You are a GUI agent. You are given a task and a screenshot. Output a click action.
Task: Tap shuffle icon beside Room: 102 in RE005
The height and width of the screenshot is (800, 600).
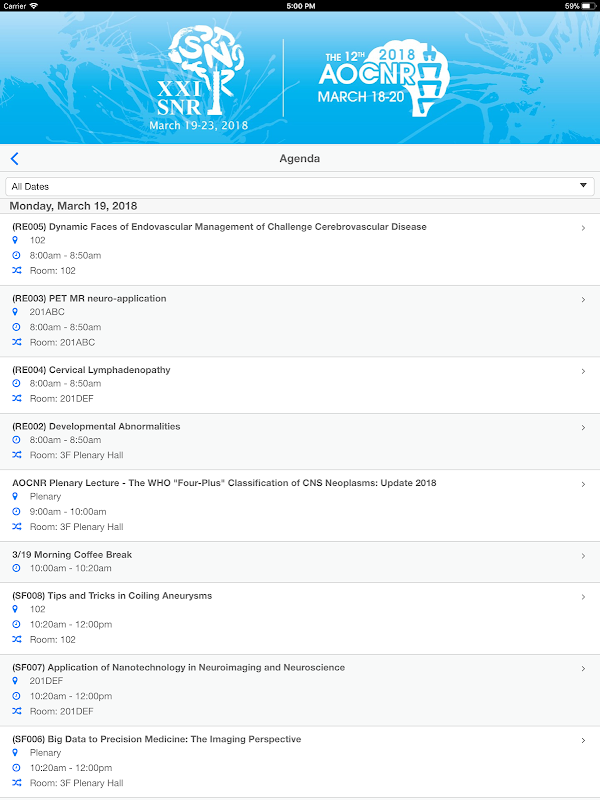pyautogui.click(x=17, y=270)
